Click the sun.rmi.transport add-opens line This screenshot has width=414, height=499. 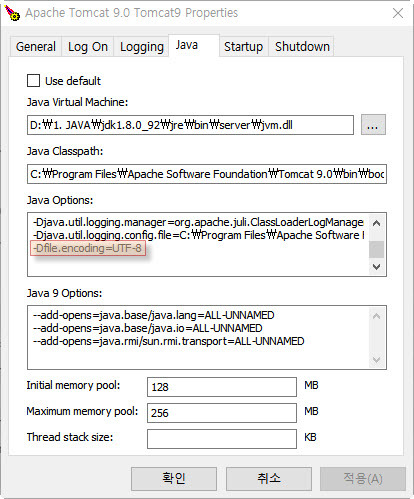tap(168, 341)
